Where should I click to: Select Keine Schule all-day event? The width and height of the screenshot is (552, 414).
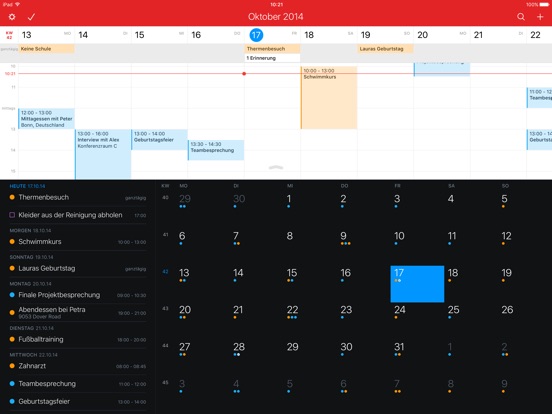coord(46,49)
